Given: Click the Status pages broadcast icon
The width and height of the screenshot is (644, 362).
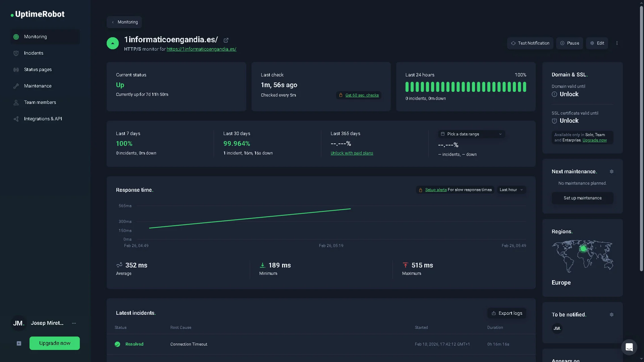Looking at the screenshot, I should coord(16,70).
